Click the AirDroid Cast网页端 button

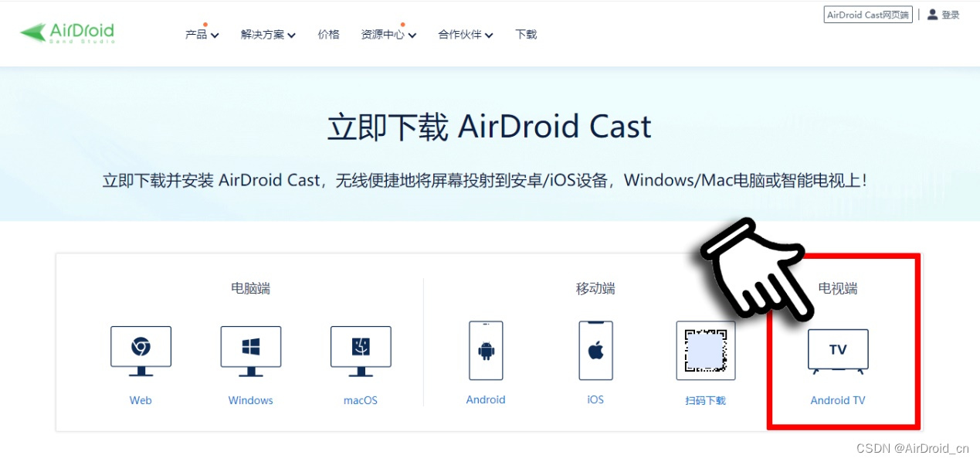click(868, 15)
